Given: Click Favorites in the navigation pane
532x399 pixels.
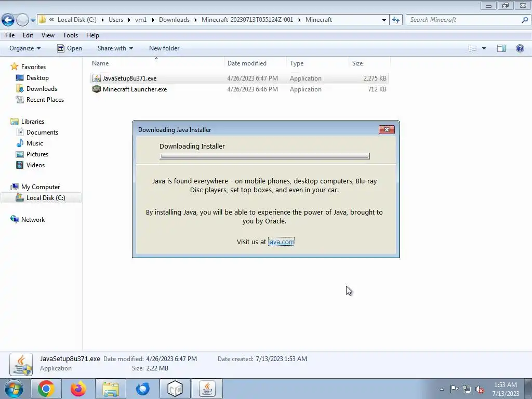Looking at the screenshot, I should (x=33, y=67).
